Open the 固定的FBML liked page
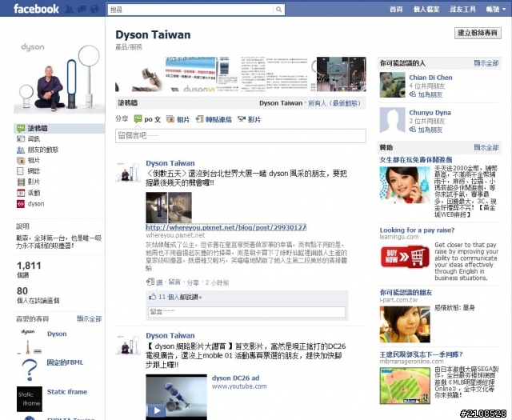 (x=65, y=362)
